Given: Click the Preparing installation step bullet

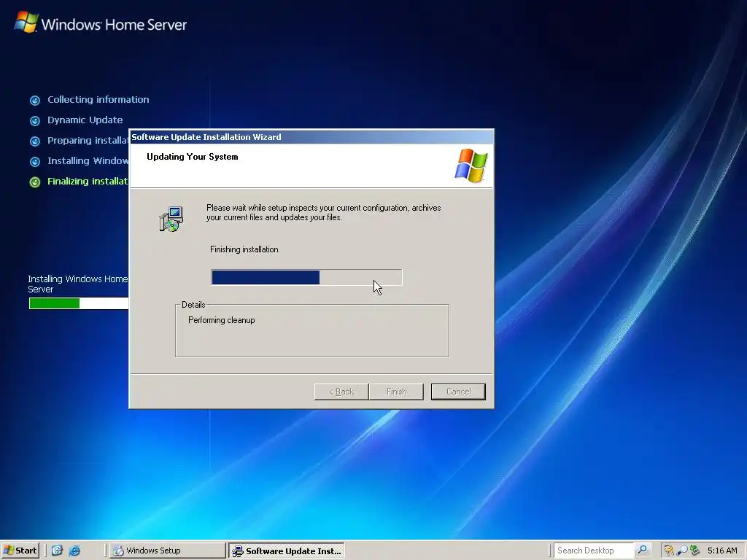Looking at the screenshot, I should pyautogui.click(x=35, y=141).
